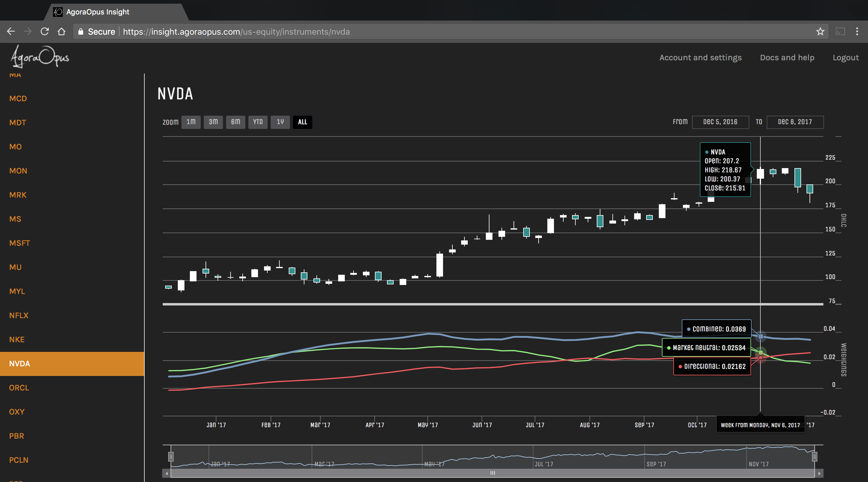Click the Logout link
The image size is (868, 482).
845,58
